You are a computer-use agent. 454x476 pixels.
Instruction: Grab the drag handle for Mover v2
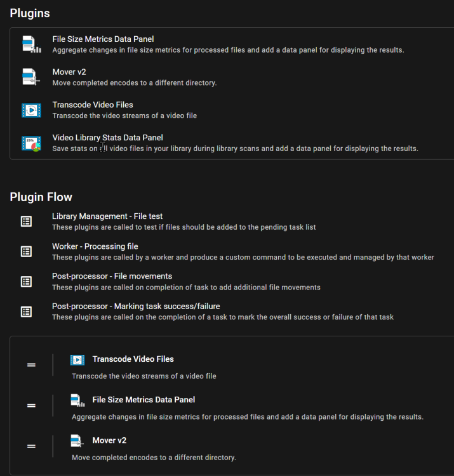coord(31,446)
